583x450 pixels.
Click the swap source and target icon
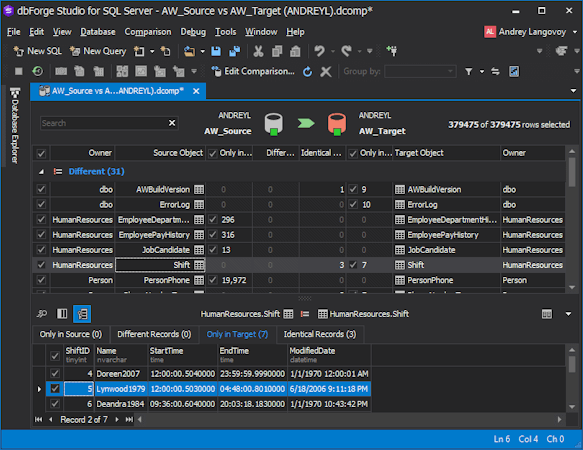(x=495, y=71)
